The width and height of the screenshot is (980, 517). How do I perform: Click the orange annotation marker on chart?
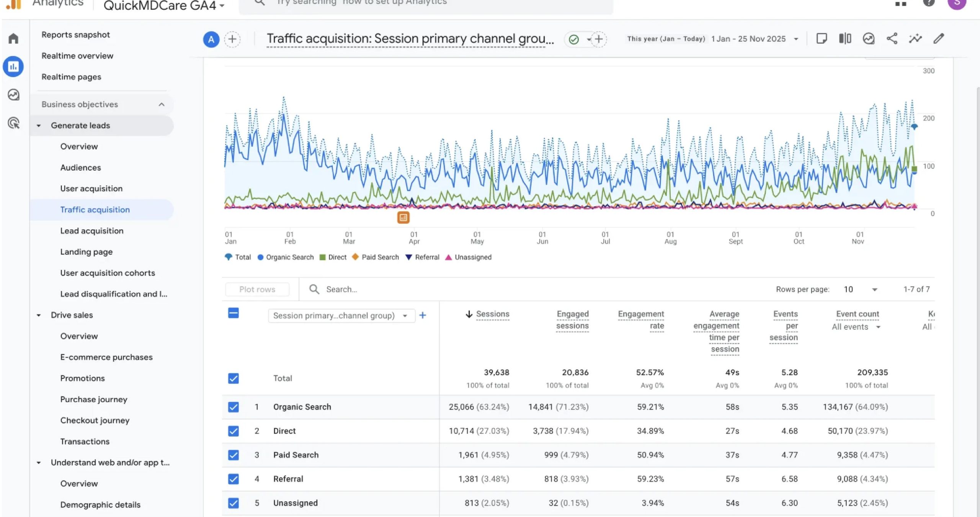coord(403,217)
